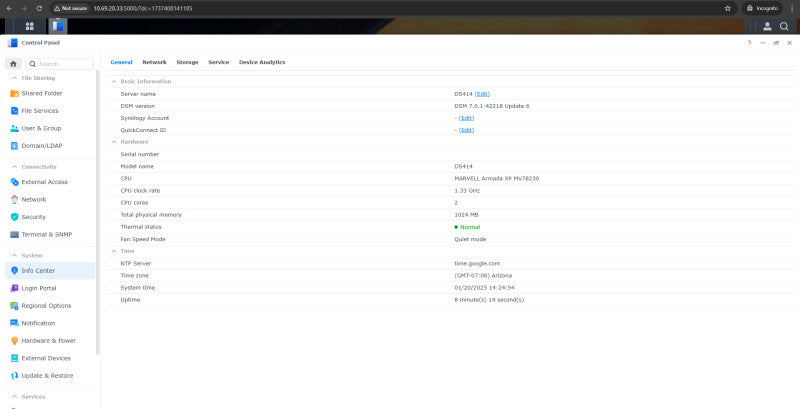Open the Incognito profile button
800x409 pixels.
[x=763, y=8]
